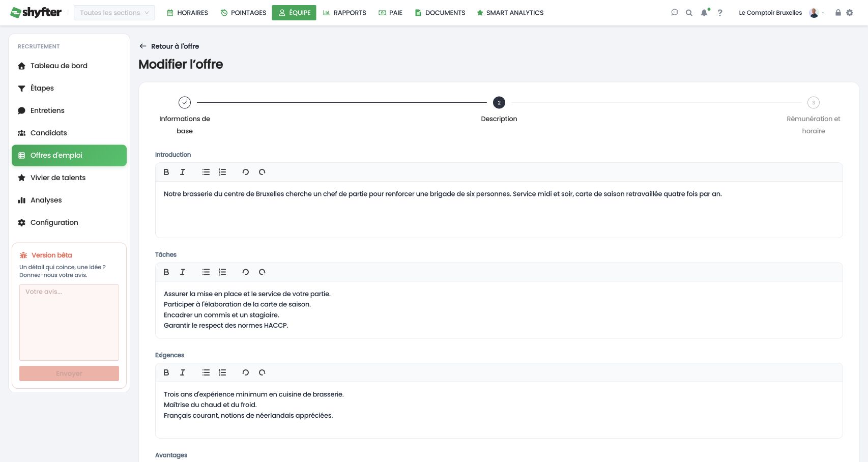Screen dimensions: 868x462
Task: Open the notifications bell
Action: click(704, 13)
